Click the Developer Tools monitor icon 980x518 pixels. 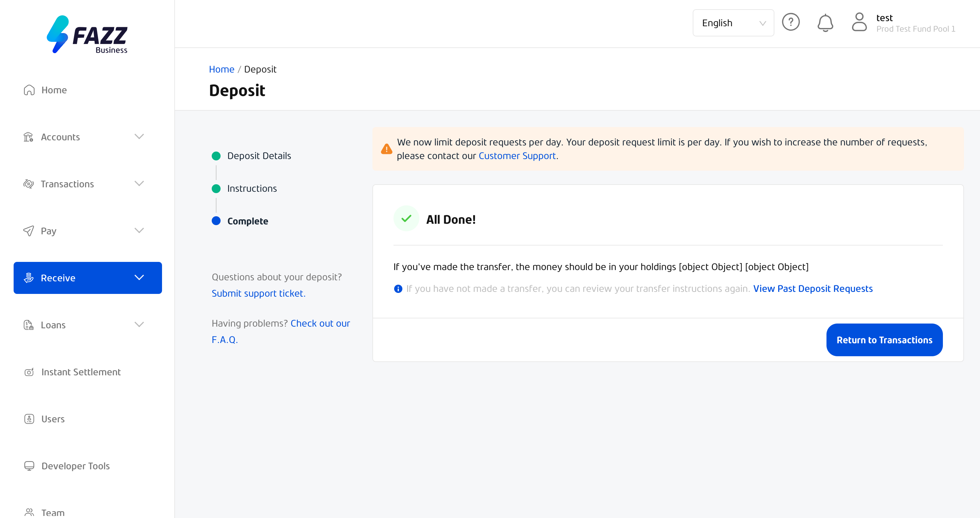(x=29, y=466)
